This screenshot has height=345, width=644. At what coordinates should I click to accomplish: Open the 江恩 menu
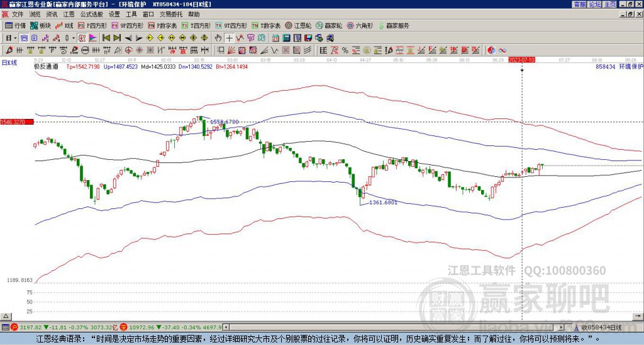69,14
